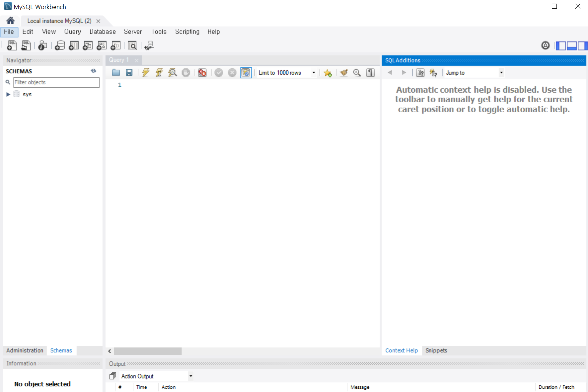Image resolution: width=588 pixels, height=392 pixels.
Task: Toggle invisible characters display
Action: (371, 72)
